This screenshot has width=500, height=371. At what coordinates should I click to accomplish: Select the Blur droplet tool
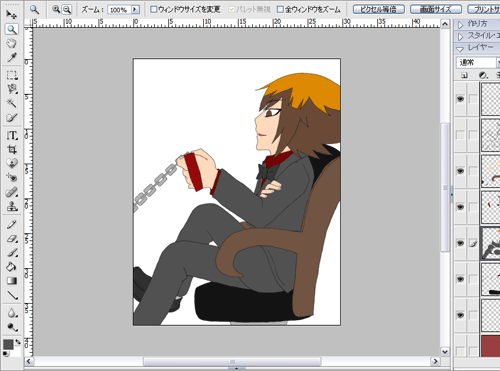[12, 313]
